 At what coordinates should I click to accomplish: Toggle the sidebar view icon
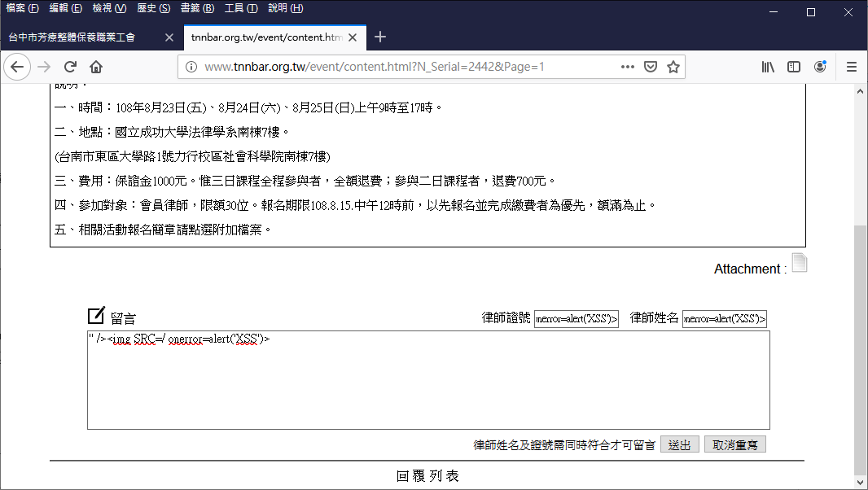pyautogui.click(x=794, y=67)
